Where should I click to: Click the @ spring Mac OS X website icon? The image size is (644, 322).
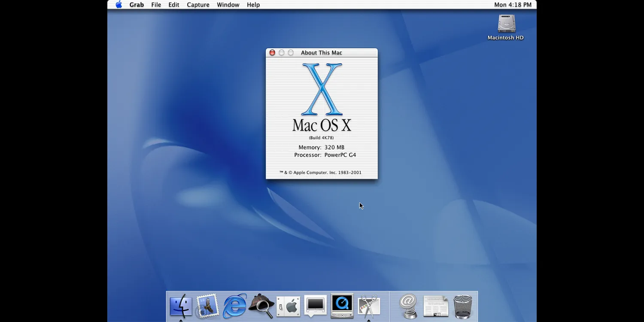point(409,306)
